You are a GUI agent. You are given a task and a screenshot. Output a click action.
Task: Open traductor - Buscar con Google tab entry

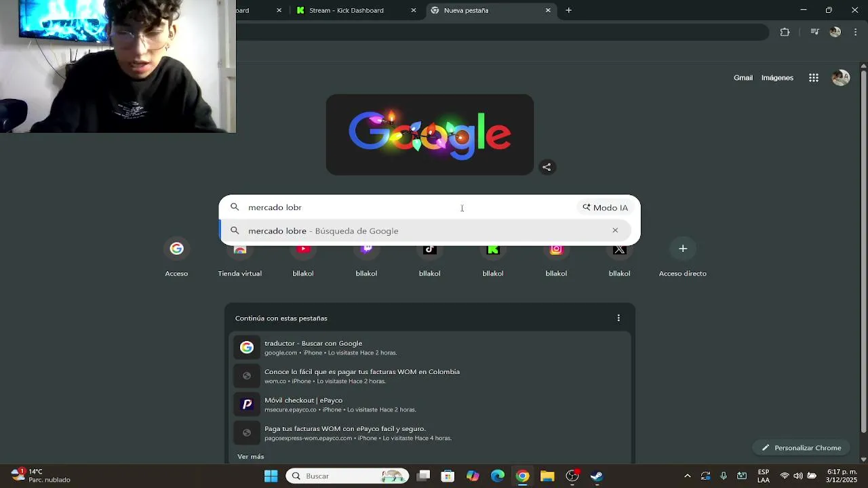tap(430, 348)
